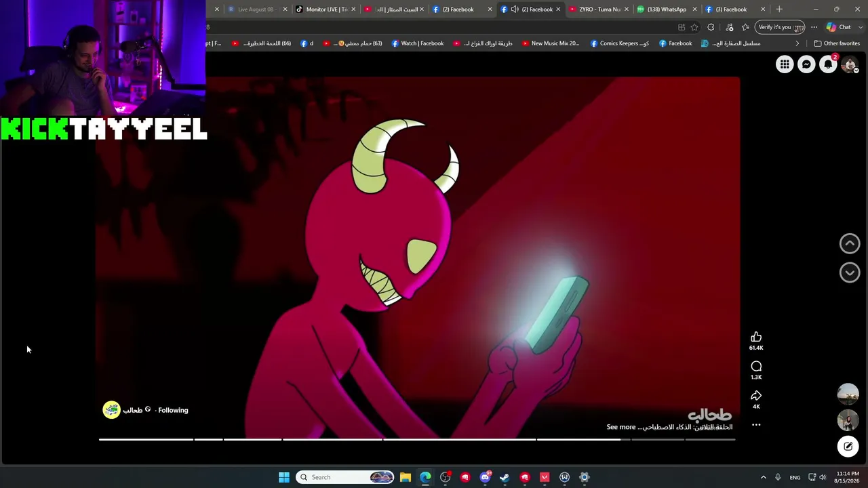Open Messenger chats icon
Viewport: 868px width, 488px height.
coord(806,64)
